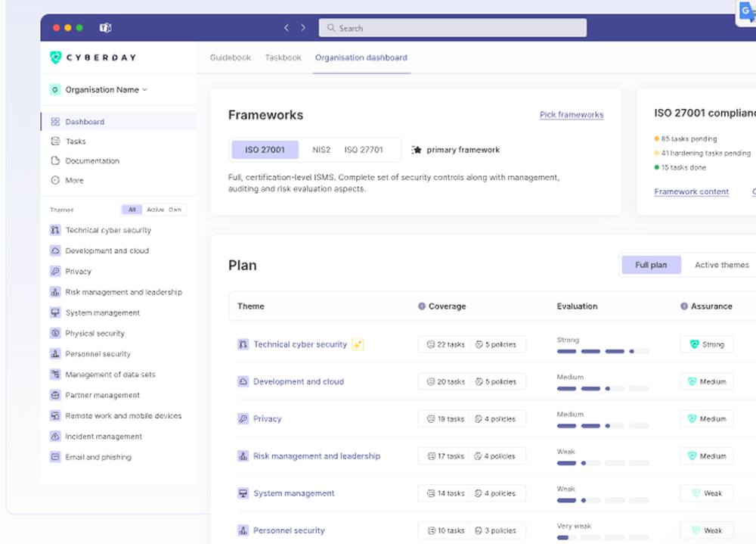The image size is (756, 544).
Task: Click the Management of data sets icon
Action: pyautogui.click(x=55, y=375)
